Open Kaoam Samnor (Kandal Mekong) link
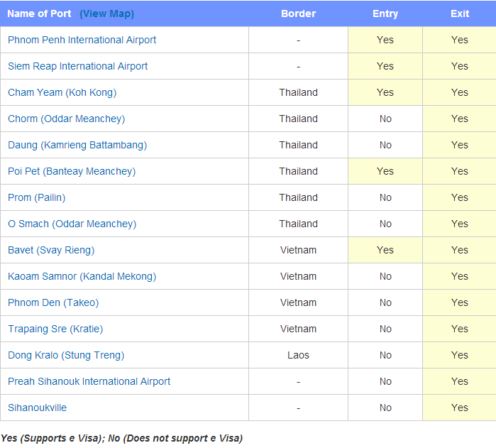496x448 pixels. (x=82, y=276)
